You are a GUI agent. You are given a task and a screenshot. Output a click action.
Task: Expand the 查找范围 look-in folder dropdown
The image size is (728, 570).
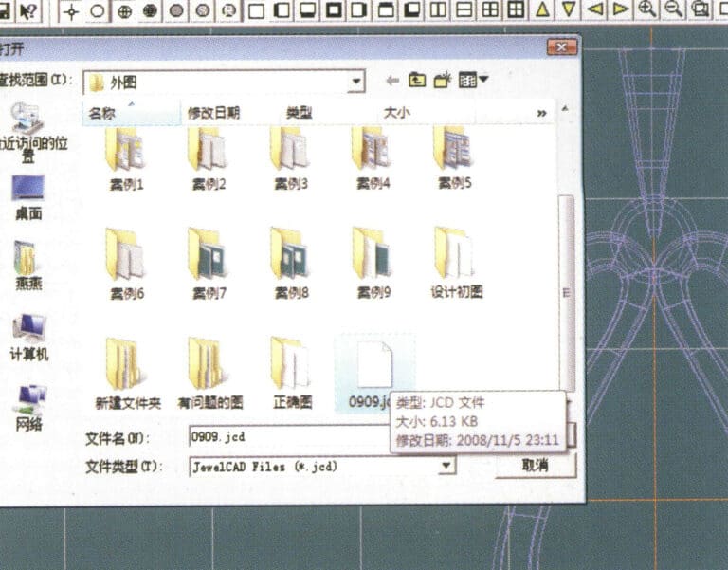(356, 82)
